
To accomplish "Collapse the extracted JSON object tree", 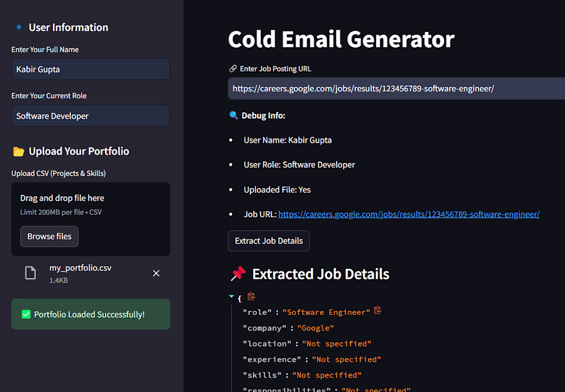I will (x=232, y=297).
